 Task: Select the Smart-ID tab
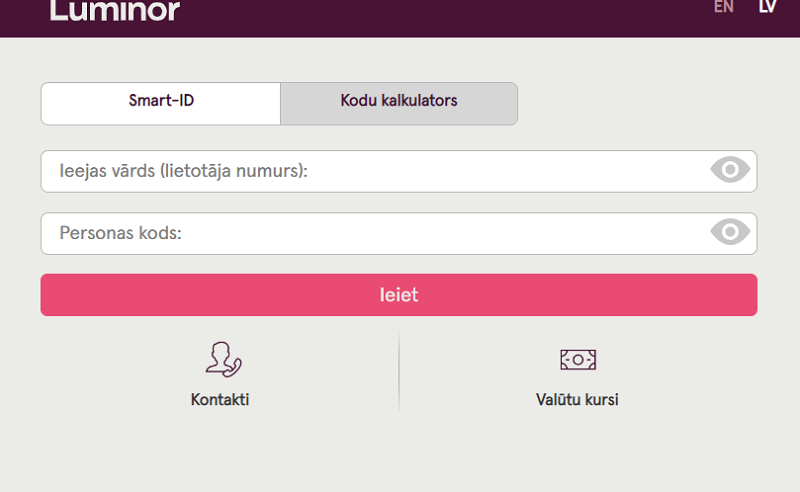tap(161, 104)
